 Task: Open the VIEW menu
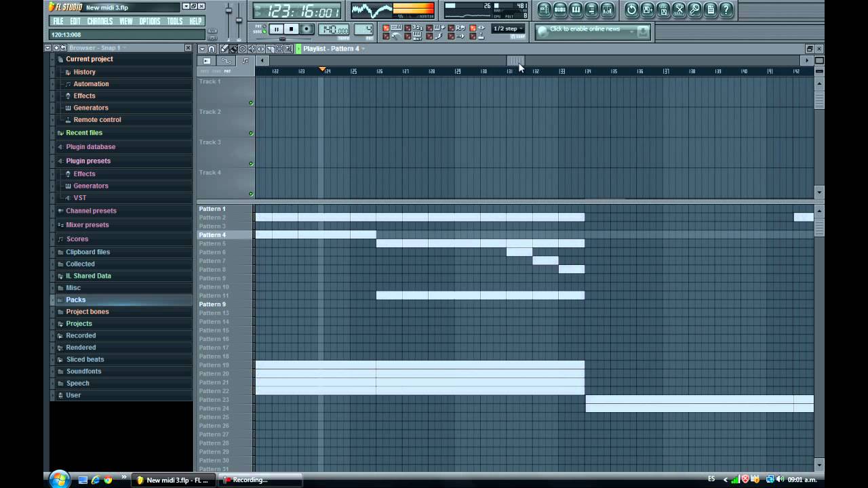tap(126, 21)
